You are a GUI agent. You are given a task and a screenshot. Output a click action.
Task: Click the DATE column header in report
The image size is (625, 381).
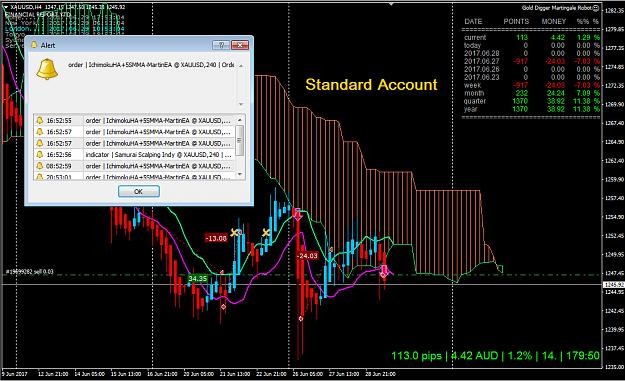point(473,22)
